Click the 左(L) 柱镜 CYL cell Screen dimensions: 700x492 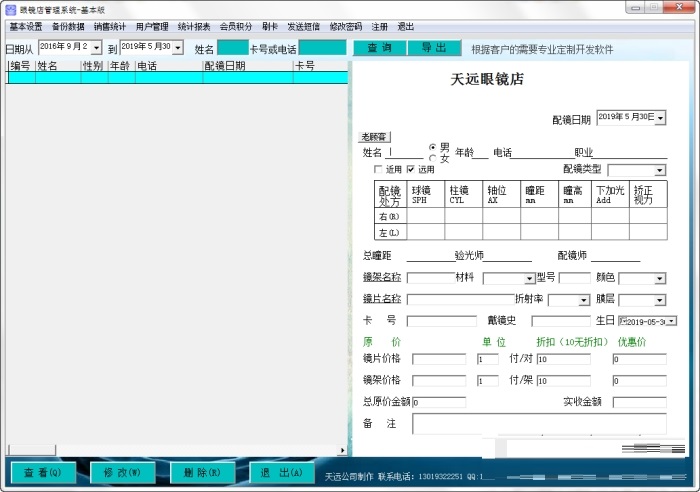tap(463, 232)
